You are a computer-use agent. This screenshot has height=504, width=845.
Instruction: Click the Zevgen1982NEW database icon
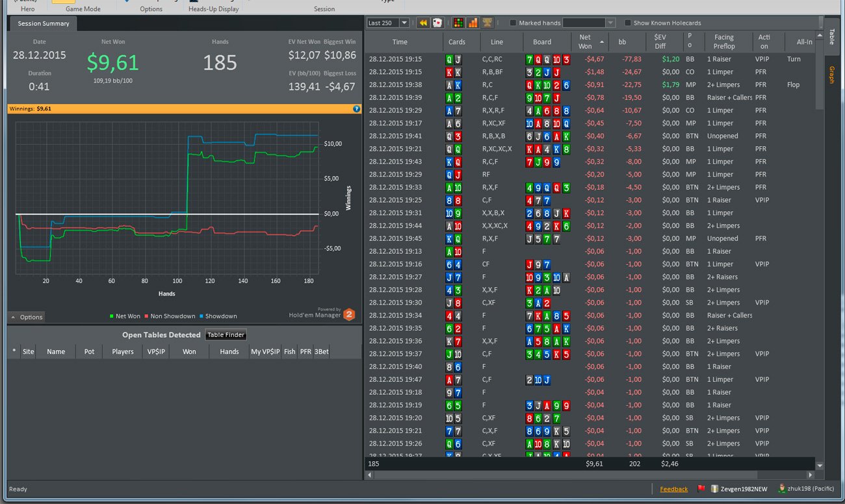click(x=714, y=489)
